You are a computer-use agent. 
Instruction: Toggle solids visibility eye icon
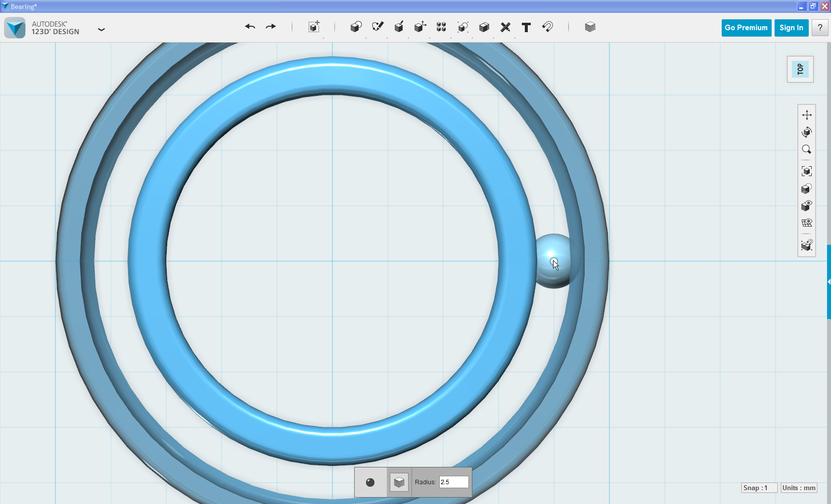pyautogui.click(x=807, y=206)
